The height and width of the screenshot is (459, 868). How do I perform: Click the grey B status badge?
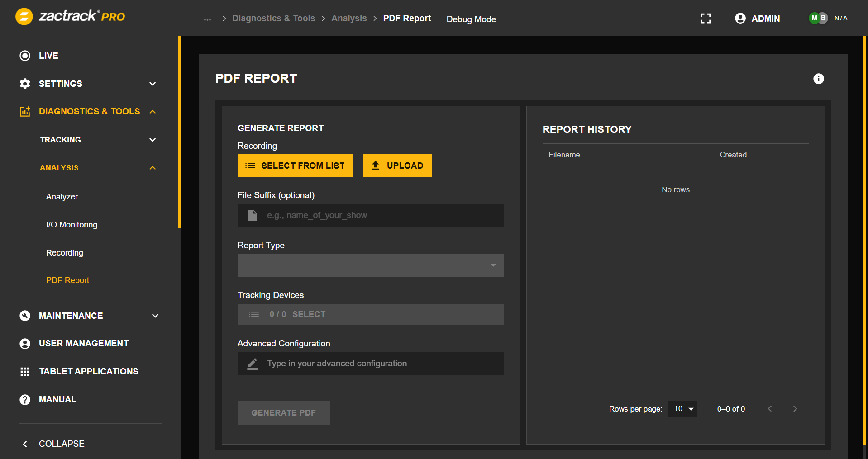pyautogui.click(x=823, y=18)
